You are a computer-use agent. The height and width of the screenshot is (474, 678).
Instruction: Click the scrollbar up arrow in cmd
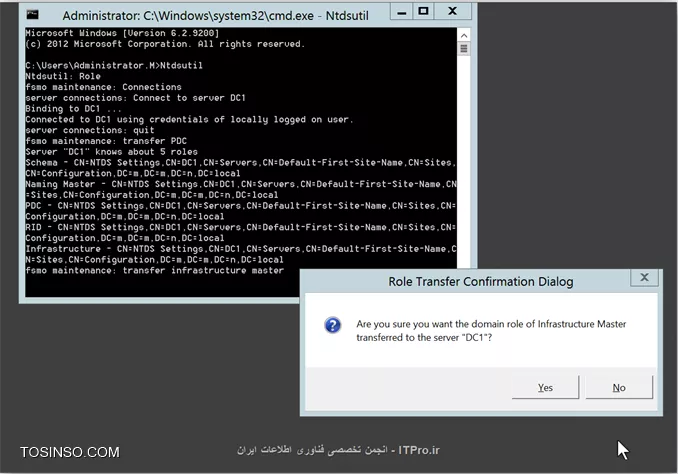tap(464, 35)
